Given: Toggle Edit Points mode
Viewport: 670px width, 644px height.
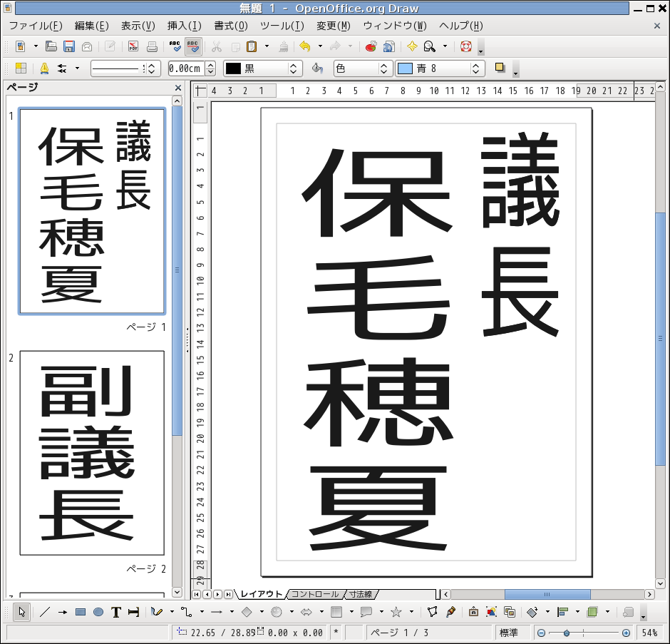Looking at the screenshot, I should click(x=432, y=612).
